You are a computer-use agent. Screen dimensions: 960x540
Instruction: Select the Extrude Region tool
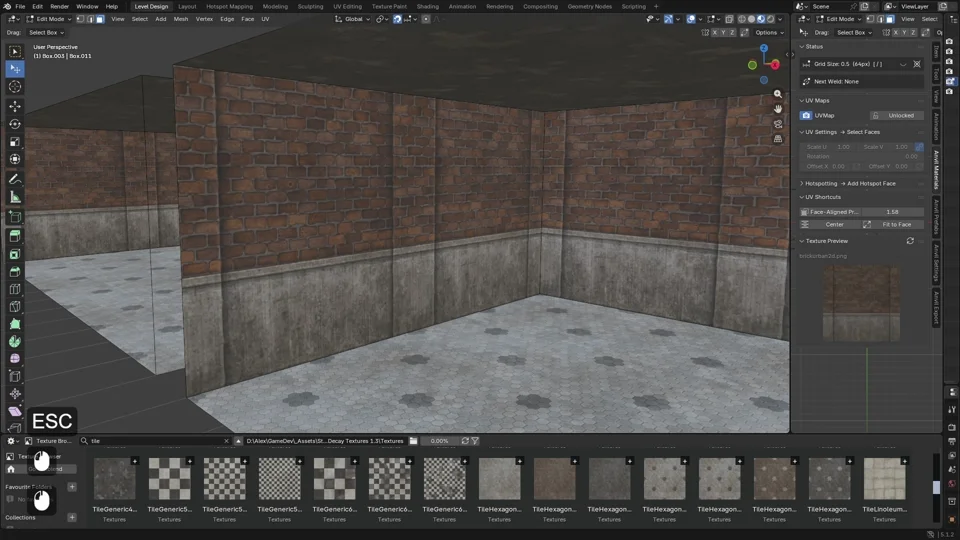coord(15,236)
